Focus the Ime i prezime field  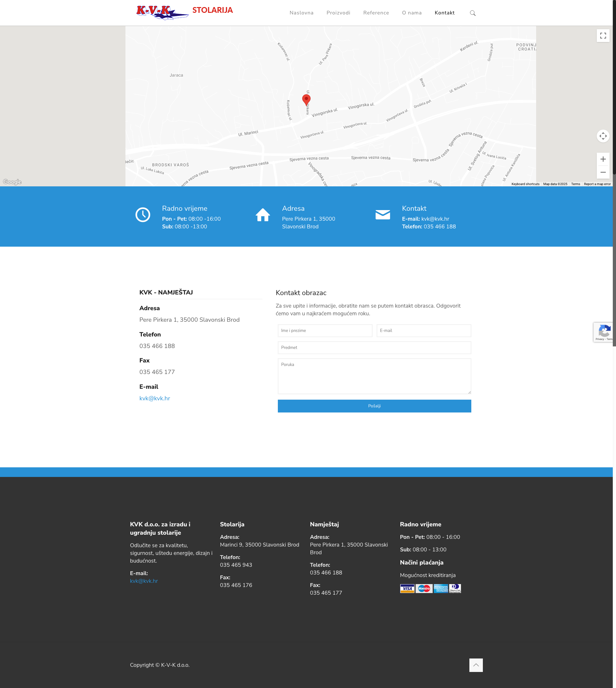[x=325, y=331]
